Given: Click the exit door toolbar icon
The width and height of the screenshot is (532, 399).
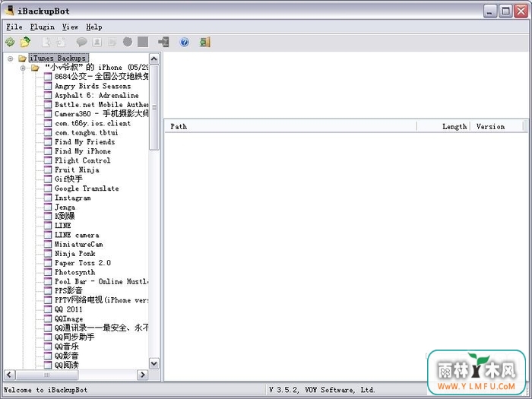Looking at the screenshot, I should [205, 42].
